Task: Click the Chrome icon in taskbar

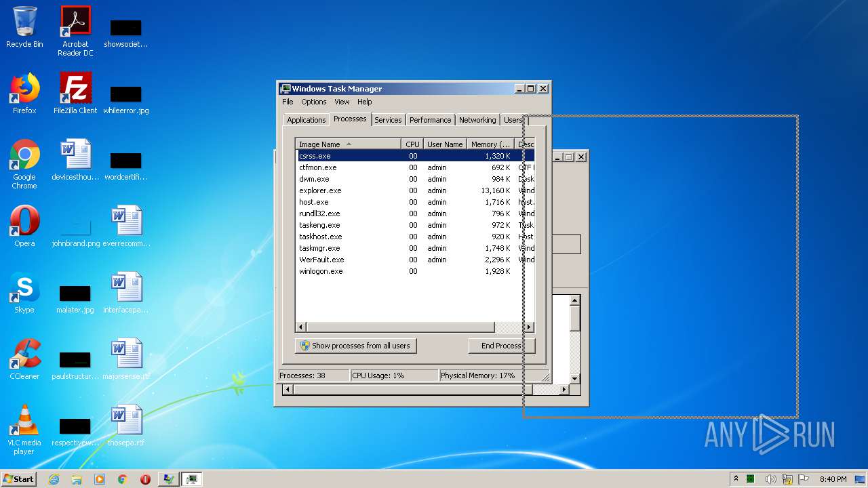Action: (x=123, y=479)
